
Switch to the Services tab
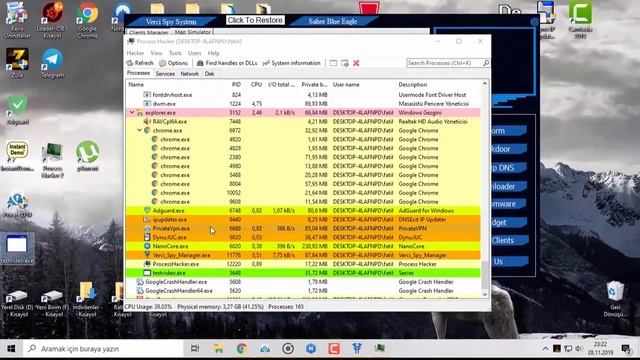[165, 74]
